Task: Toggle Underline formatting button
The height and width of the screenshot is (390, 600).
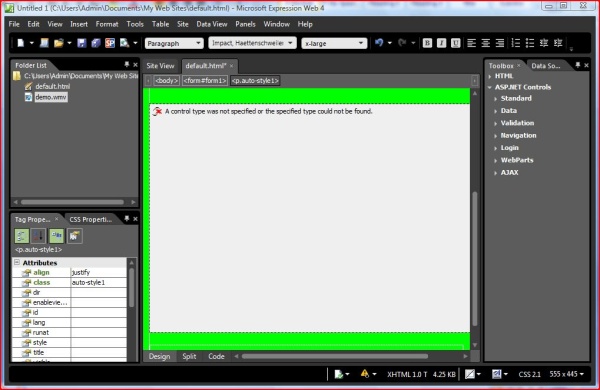Action: [455, 43]
